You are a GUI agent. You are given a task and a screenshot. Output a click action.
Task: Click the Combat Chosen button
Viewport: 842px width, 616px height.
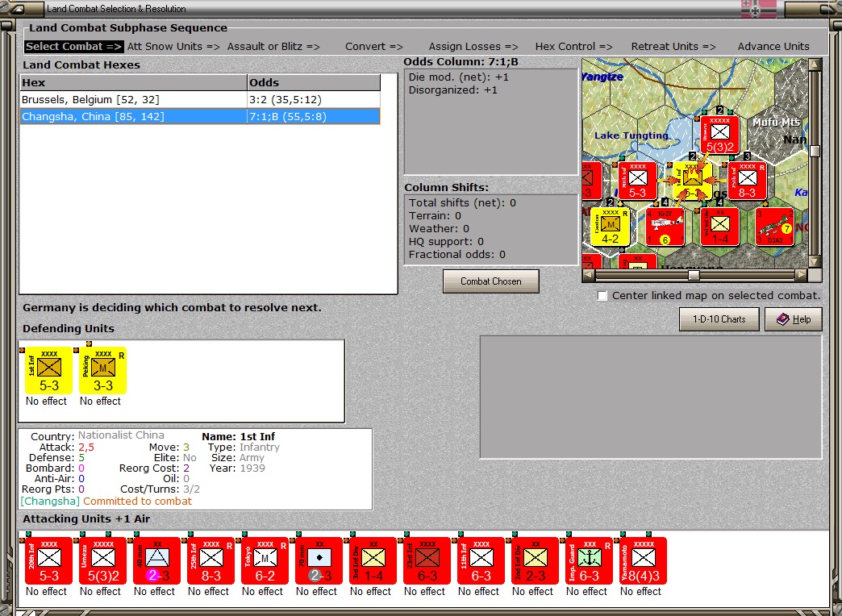click(x=491, y=281)
